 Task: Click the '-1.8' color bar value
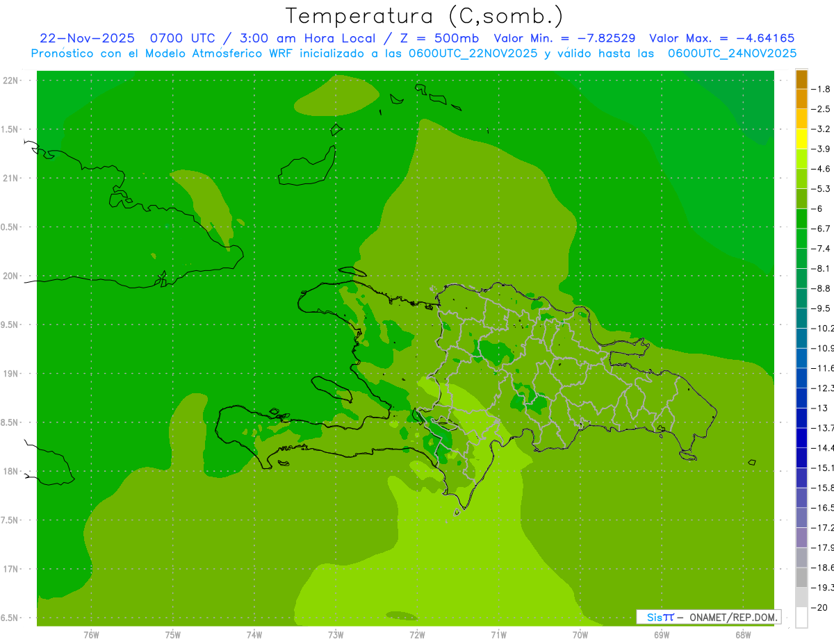click(821, 89)
